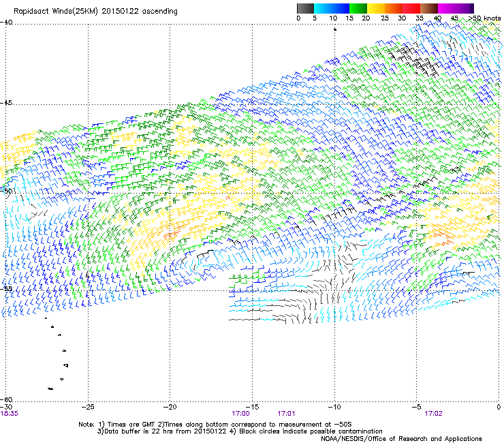Click the '25' label on the color legend
The image size is (504, 443).
click(385, 18)
